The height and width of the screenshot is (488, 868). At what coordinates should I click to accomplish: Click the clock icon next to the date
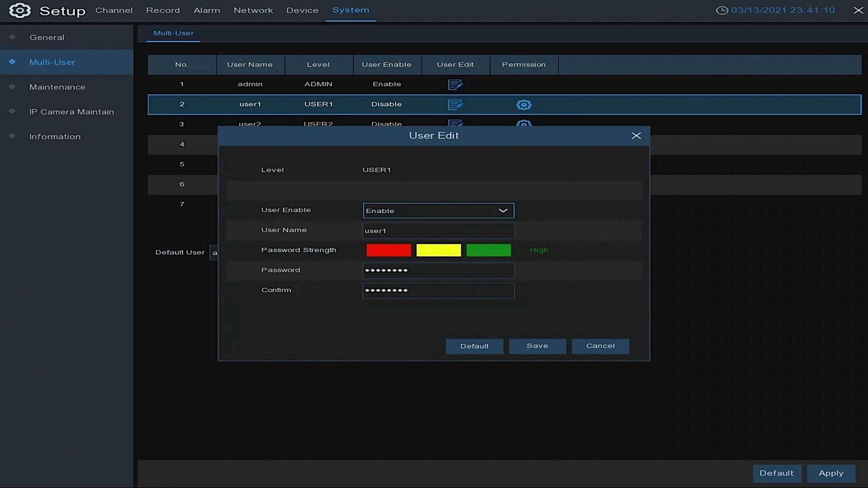click(x=722, y=10)
